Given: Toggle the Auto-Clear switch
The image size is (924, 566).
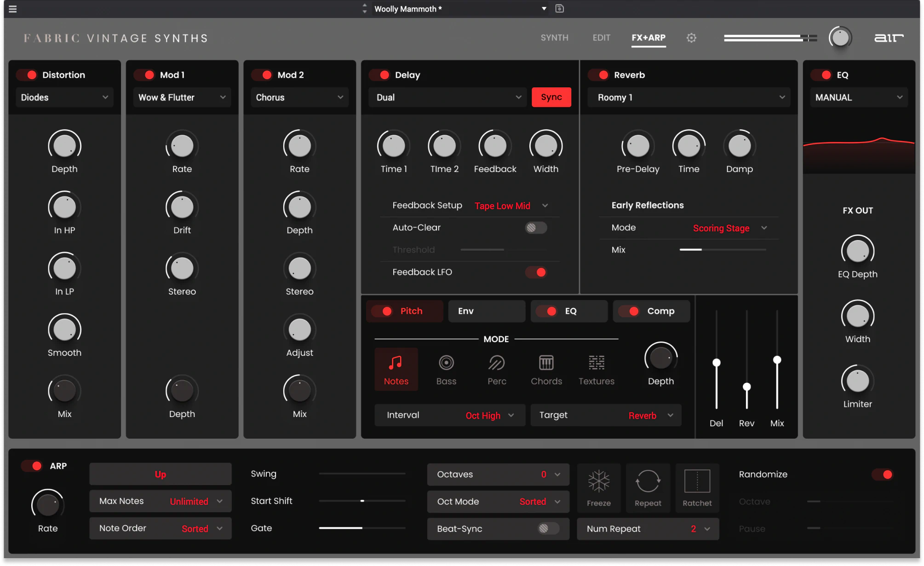Looking at the screenshot, I should click(x=536, y=228).
